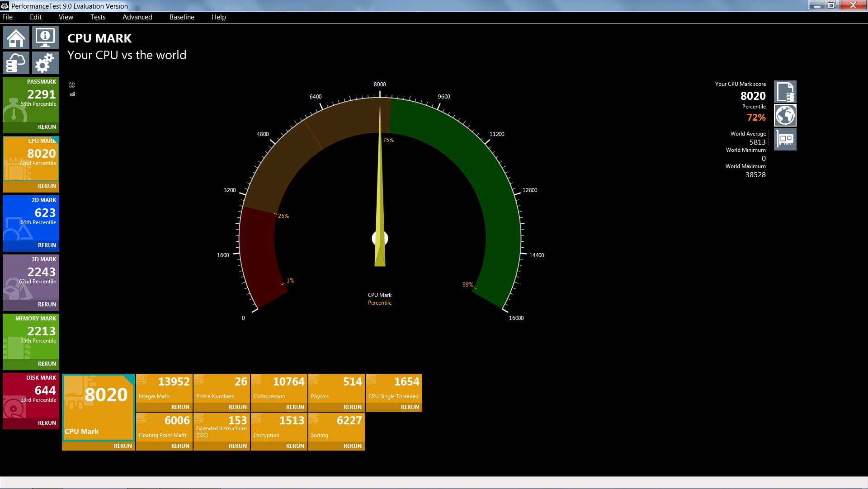Rerun the Floating Point Math test
The height and width of the screenshot is (489, 868).
pos(180,446)
